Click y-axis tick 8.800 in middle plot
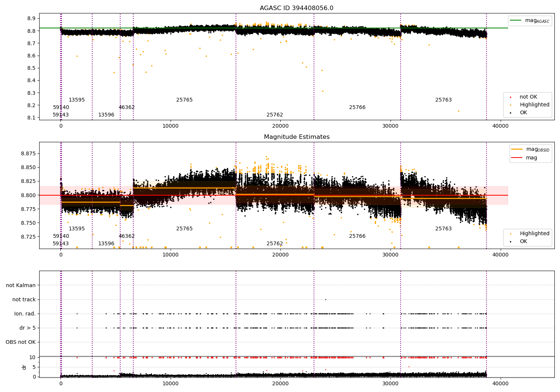The width and height of the screenshot is (560, 392). pos(28,195)
